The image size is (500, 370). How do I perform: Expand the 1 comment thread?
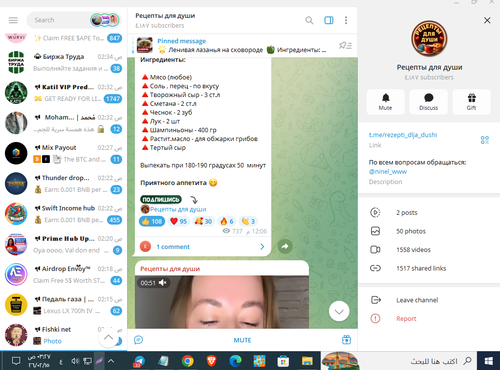(202, 247)
